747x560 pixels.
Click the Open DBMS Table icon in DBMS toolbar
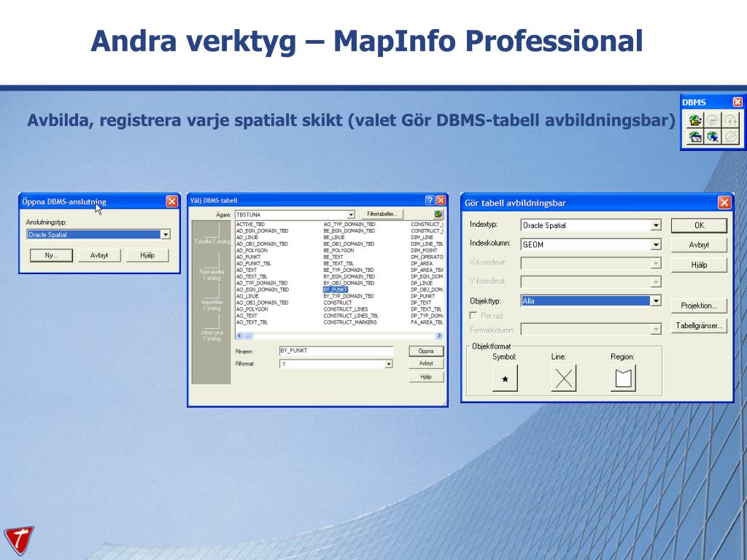pos(695,120)
